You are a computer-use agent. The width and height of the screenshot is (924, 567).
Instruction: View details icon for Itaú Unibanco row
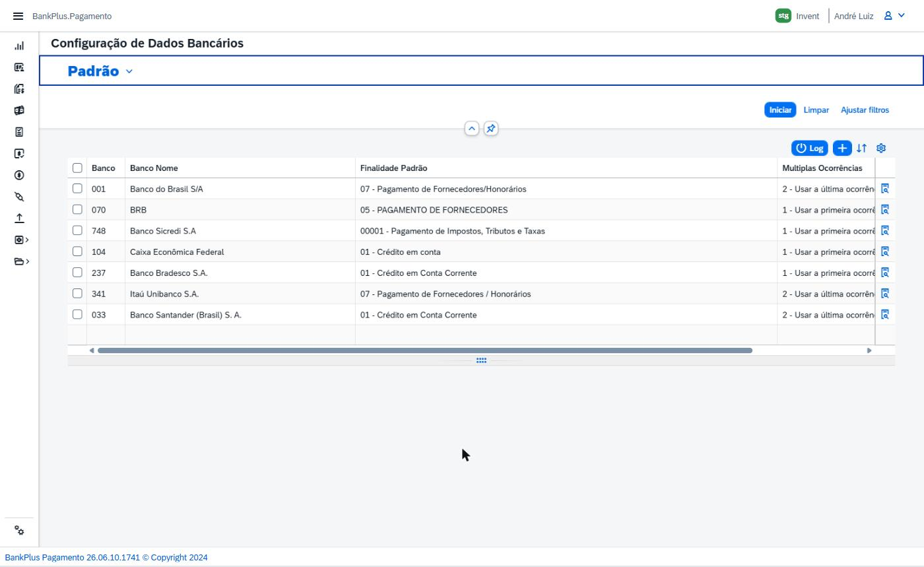(x=885, y=294)
